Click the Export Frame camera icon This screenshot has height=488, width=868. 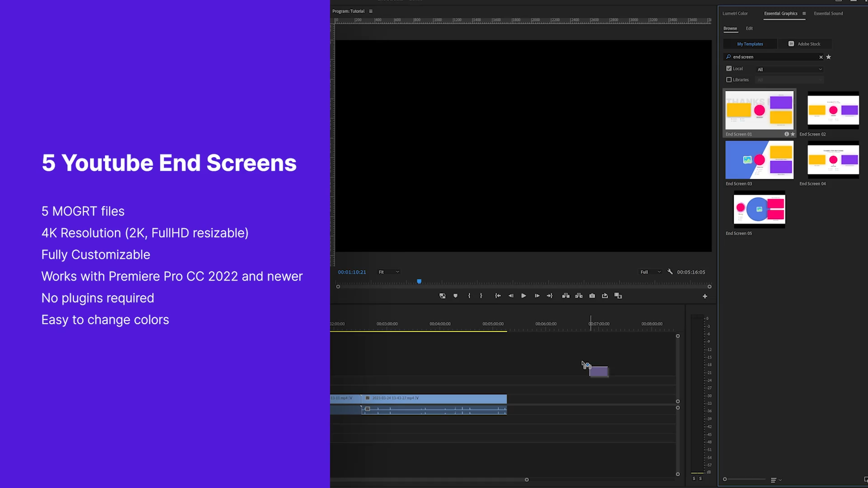[592, 296]
